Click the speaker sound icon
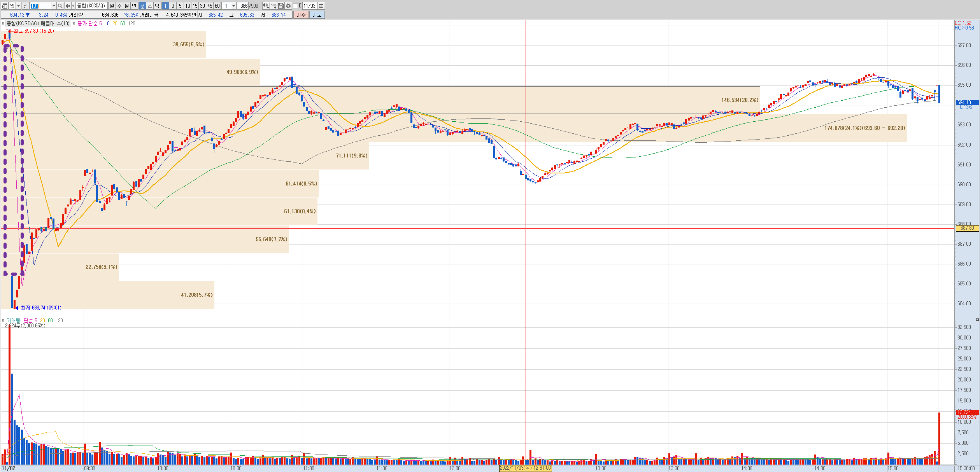Image resolution: width=980 pixels, height=472 pixels. point(68,6)
